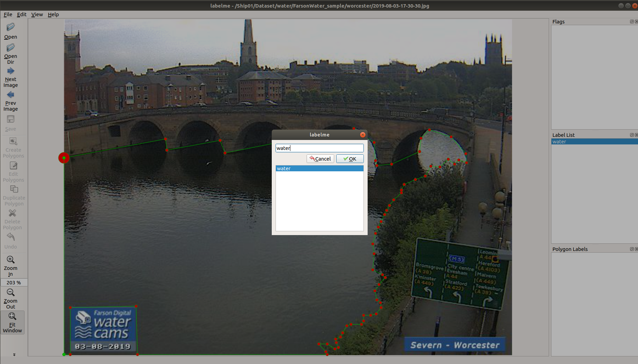Expand the toolbar overflow chevron at the bottom
Viewport: 638px width, 364px height.
tap(14, 354)
